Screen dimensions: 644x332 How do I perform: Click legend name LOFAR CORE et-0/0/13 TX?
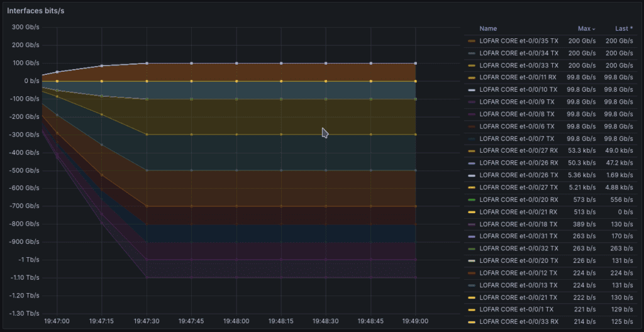click(519, 285)
